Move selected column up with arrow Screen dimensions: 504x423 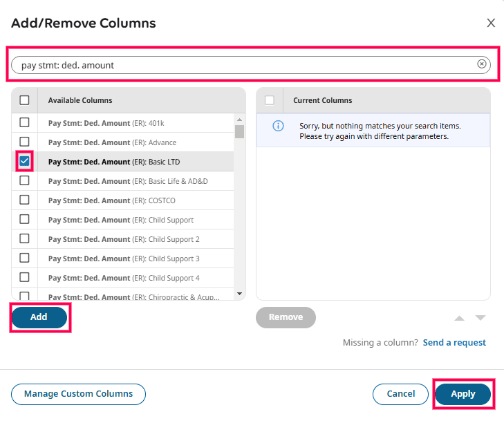click(459, 318)
